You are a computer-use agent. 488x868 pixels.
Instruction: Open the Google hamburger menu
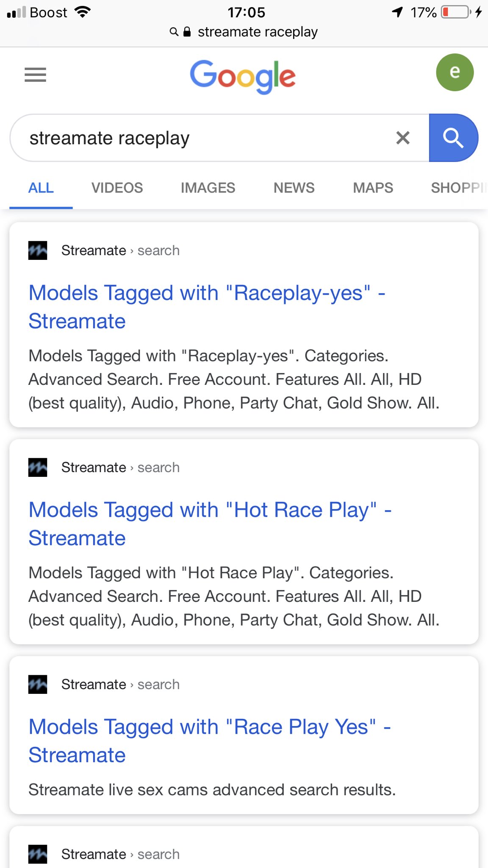point(35,75)
